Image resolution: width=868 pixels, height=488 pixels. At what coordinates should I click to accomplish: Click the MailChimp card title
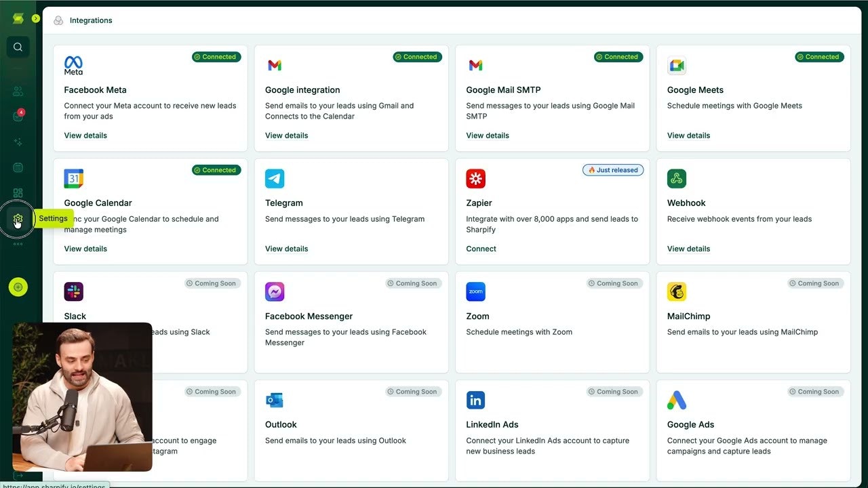pos(688,317)
